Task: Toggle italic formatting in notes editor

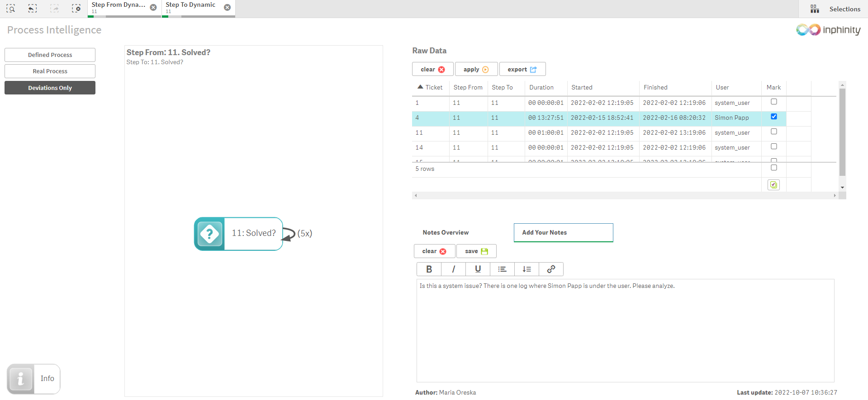Action: pyautogui.click(x=453, y=269)
